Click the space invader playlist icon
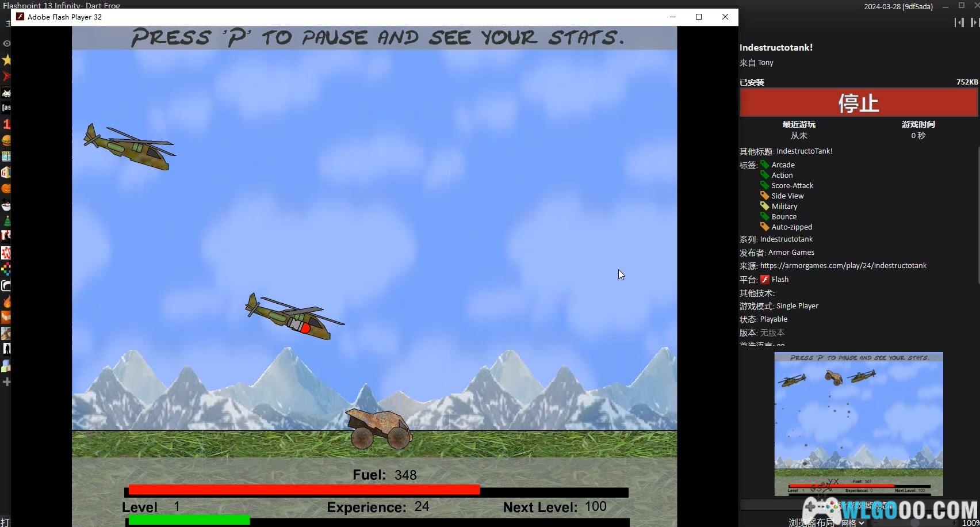The width and height of the screenshot is (980, 527). (x=6, y=93)
